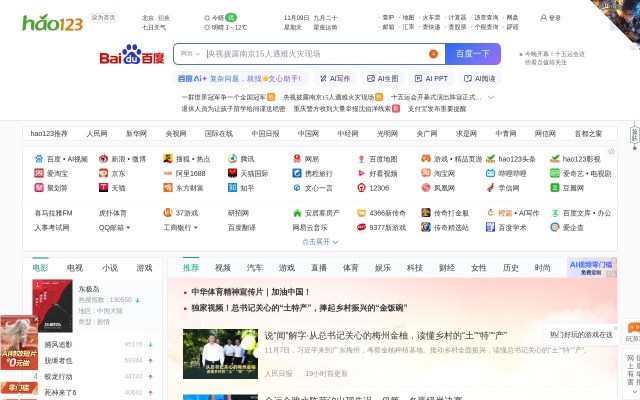The image size is (640, 400).
Task: Open the 京东 shortcut icon
Action: point(104,173)
